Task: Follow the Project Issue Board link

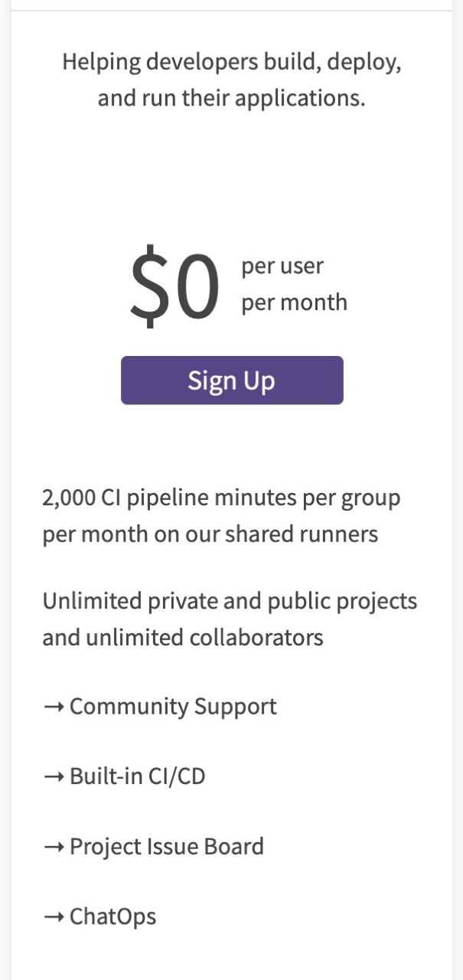Action: (167, 847)
